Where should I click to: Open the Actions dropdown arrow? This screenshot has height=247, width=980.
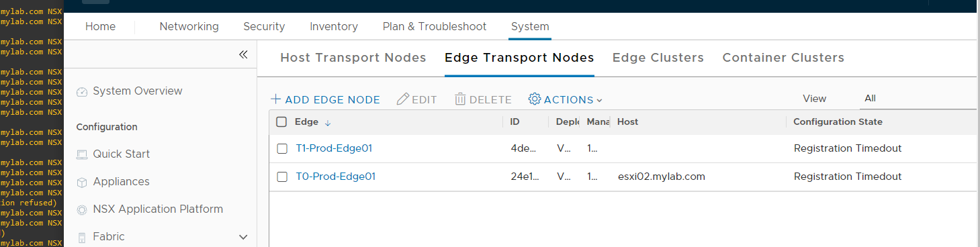[x=600, y=101]
